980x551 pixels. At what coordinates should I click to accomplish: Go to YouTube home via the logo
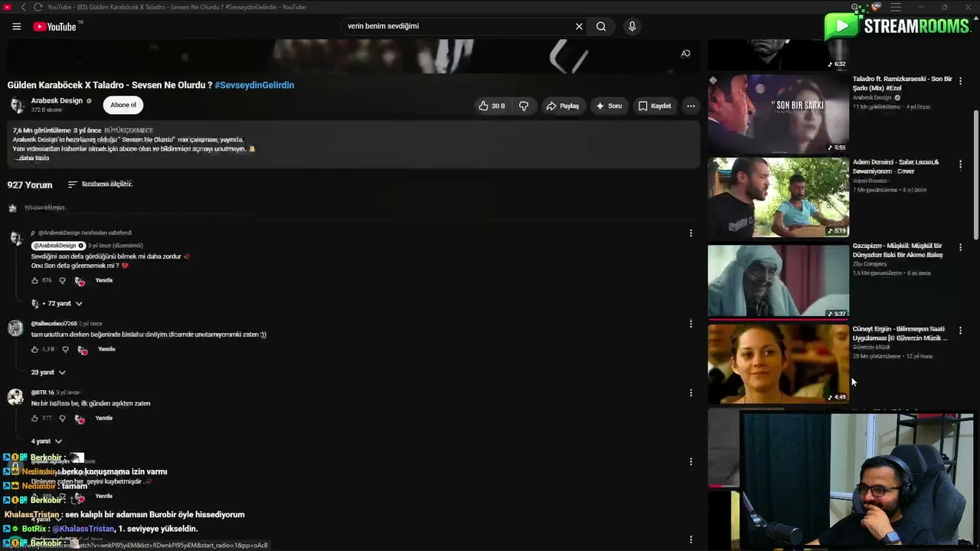point(55,26)
